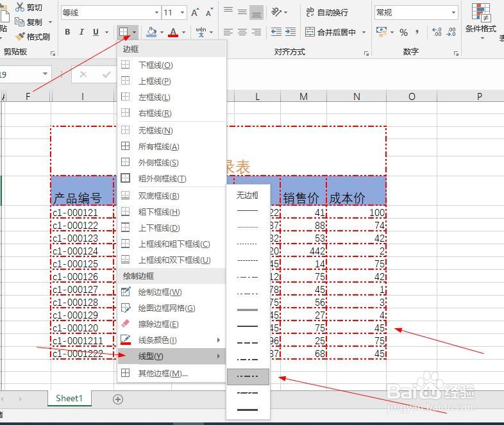The image size is (504, 425).
Task: Open the number group dialog launcher
Action: pyautogui.click(x=456, y=53)
